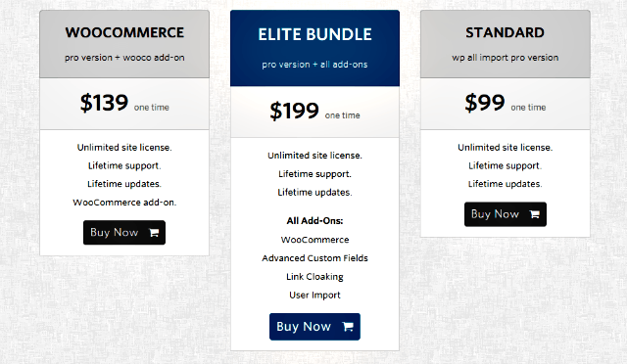
Task: Click 'pro version + all add-ons' subtitle
Action: point(314,65)
